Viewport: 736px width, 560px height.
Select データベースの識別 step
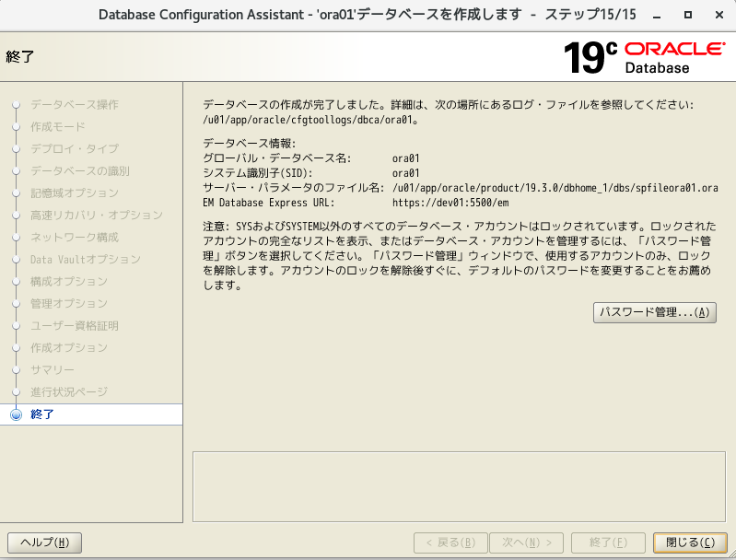[80, 171]
